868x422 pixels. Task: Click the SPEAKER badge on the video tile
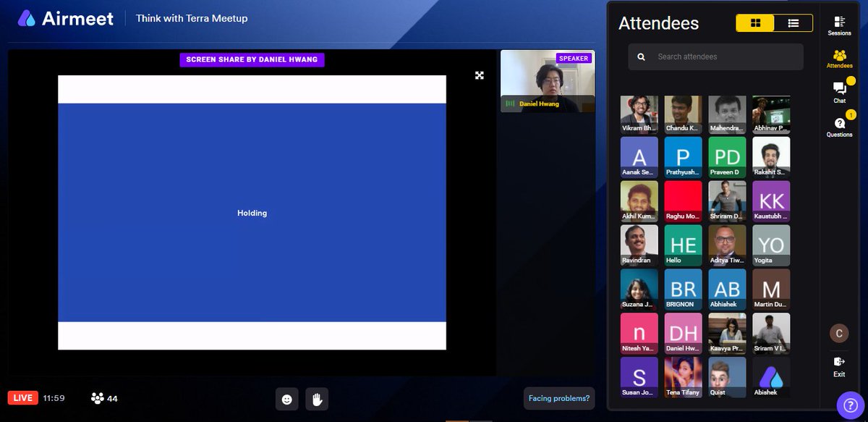pos(574,58)
